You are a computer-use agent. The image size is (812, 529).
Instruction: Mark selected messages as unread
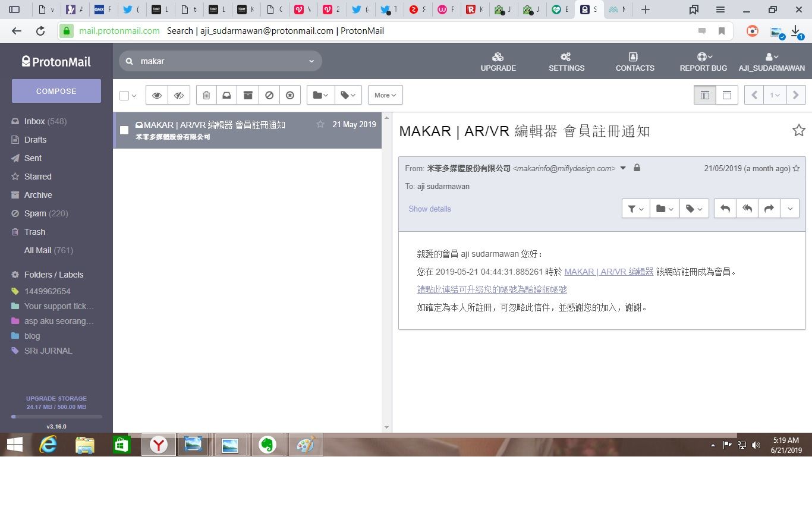[x=179, y=95]
